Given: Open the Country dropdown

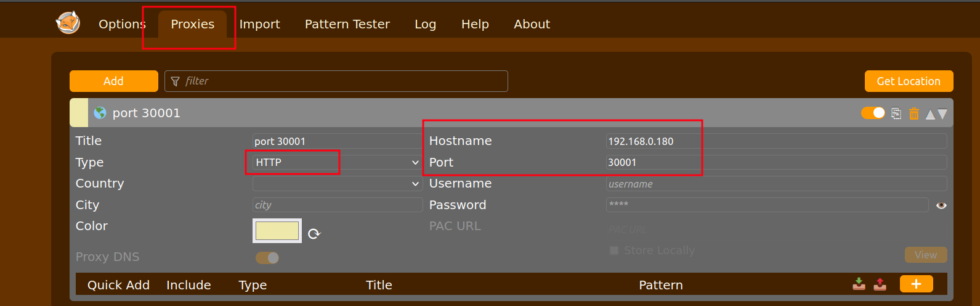Looking at the screenshot, I should [337, 184].
